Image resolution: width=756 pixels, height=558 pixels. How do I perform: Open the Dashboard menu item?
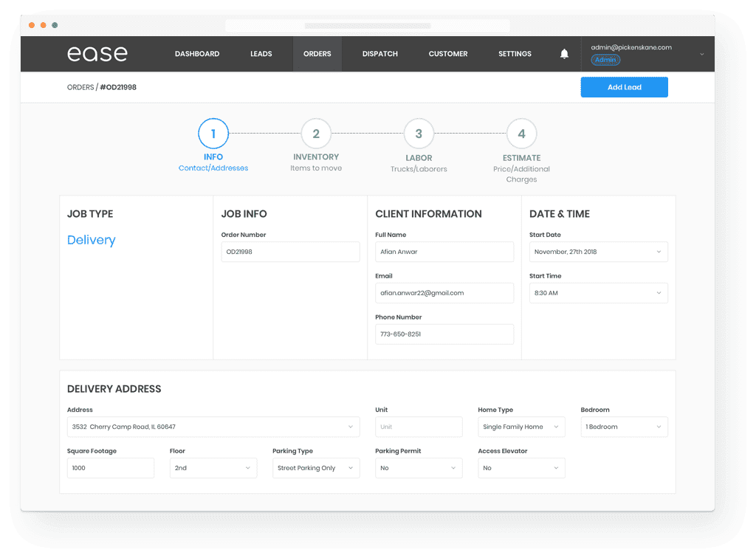[x=196, y=54]
